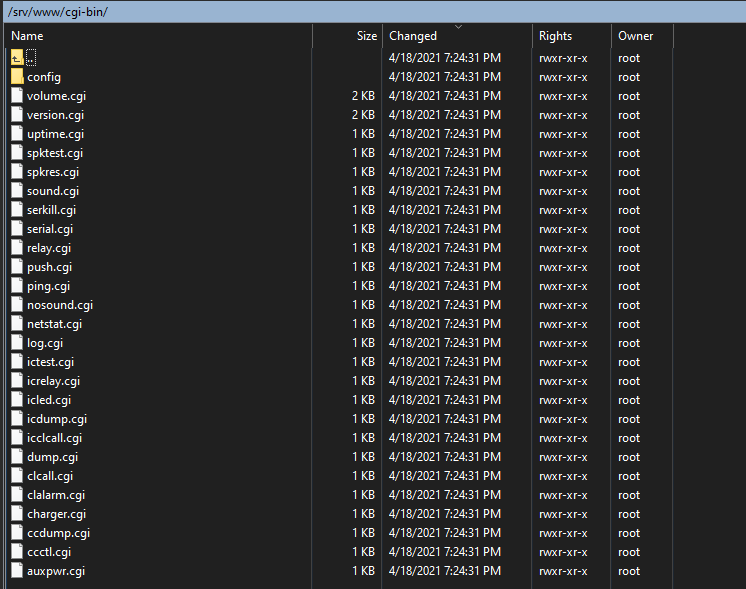Select the uptime.cgi file name

(55, 134)
